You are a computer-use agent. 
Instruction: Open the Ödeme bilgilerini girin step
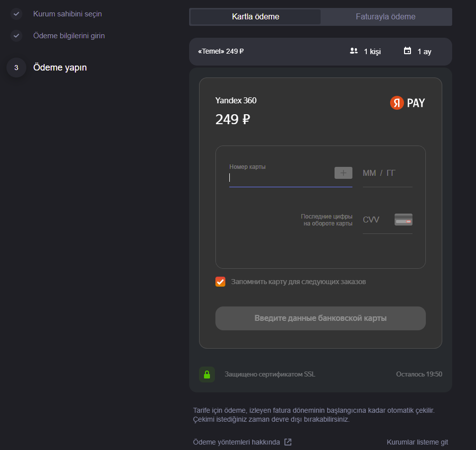point(69,36)
